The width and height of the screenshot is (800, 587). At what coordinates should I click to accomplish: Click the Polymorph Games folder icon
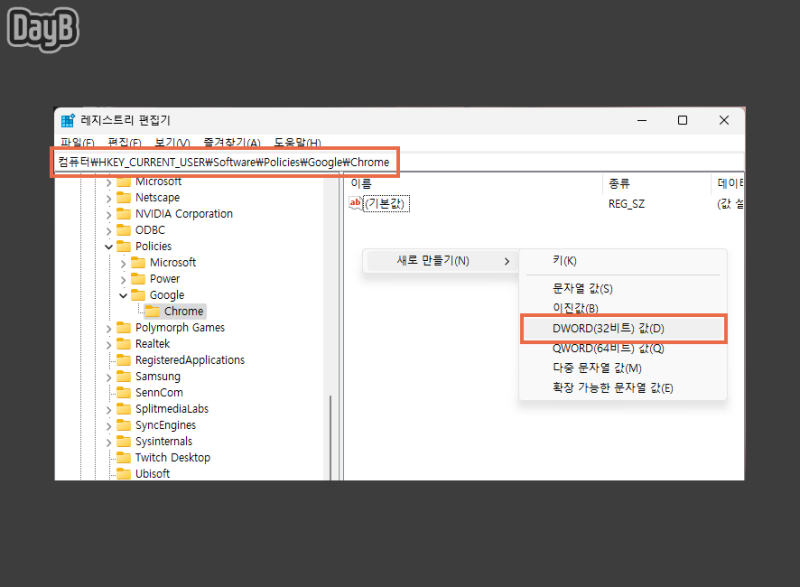tap(123, 327)
